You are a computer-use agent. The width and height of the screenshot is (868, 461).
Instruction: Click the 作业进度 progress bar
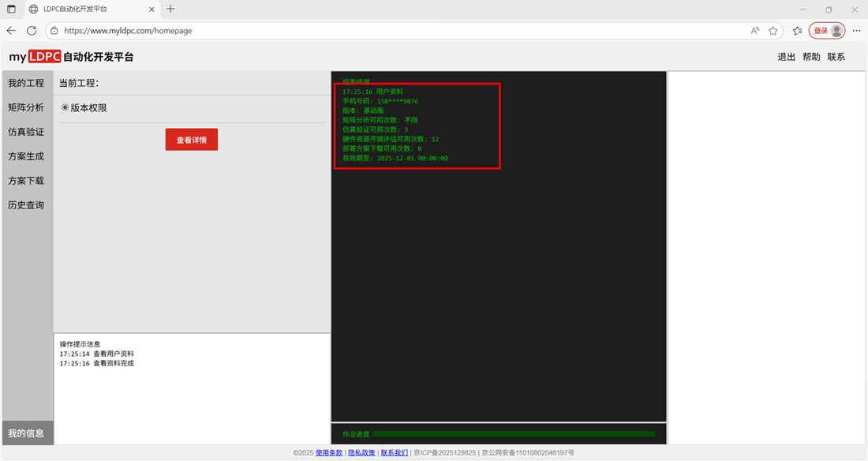click(x=513, y=434)
